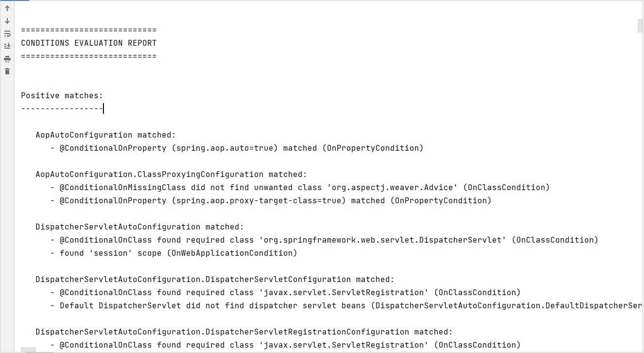This screenshot has height=353, width=644.
Task: Click the DispatcherServletConfiguration matched line
Action: click(215, 279)
